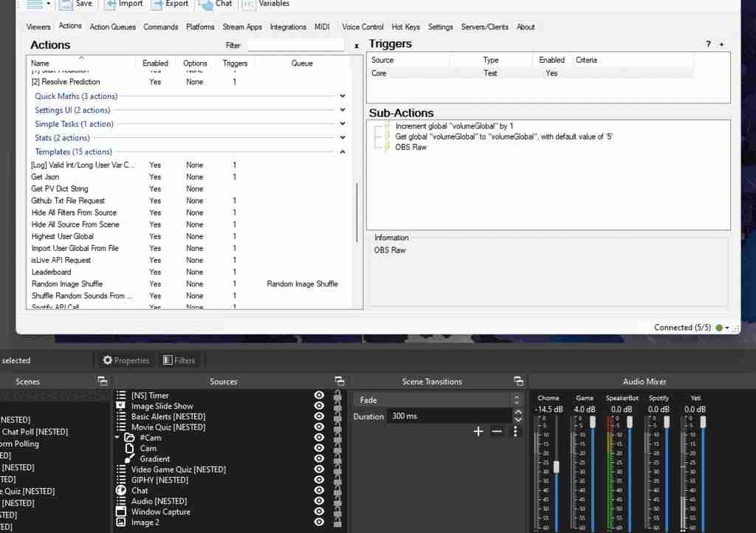Open the transition properties three-dot menu
756x533 pixels.
515,431
